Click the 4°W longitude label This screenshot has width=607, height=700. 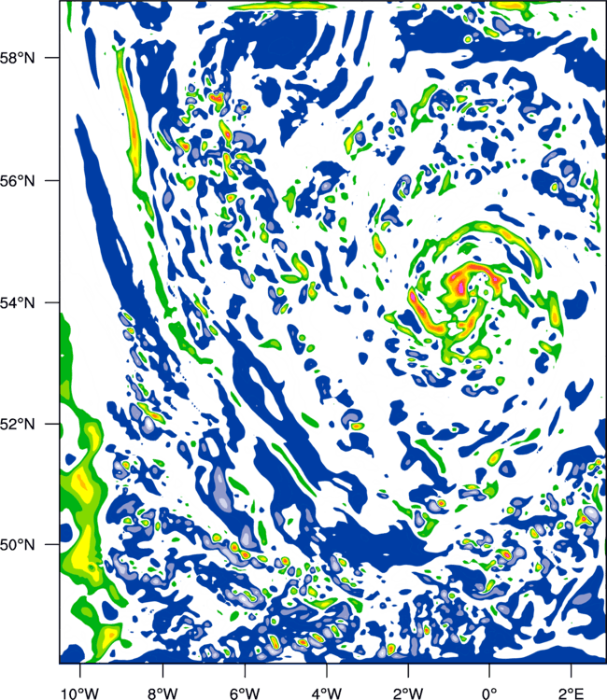(x=327, y=693)
